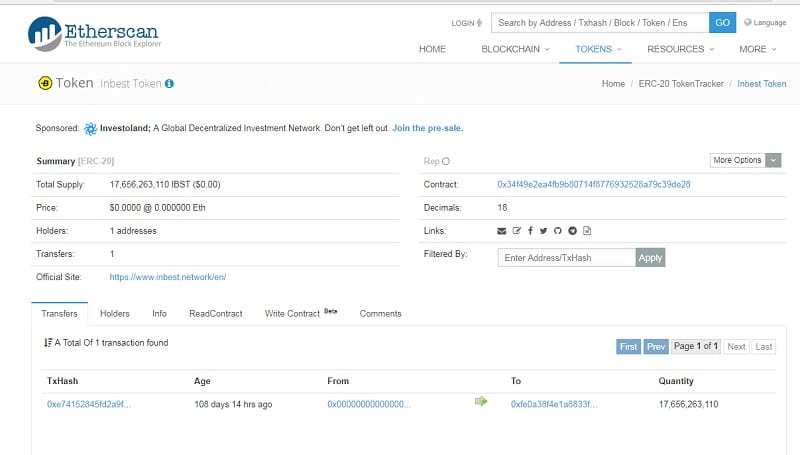Click the Next page button
Viewport: 800px width, 455px height.
point(736,347)
